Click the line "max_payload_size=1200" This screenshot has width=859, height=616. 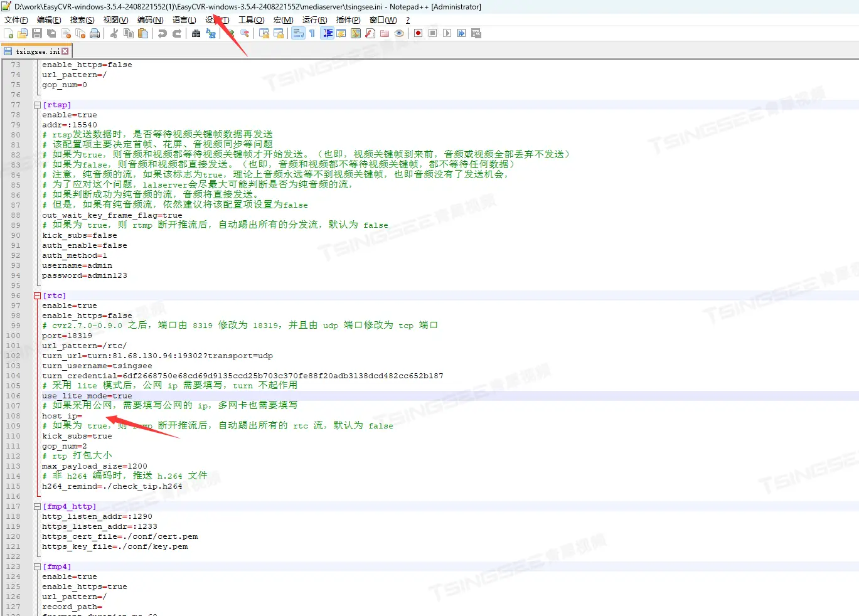pyautogui.click(x=95, y=466)
